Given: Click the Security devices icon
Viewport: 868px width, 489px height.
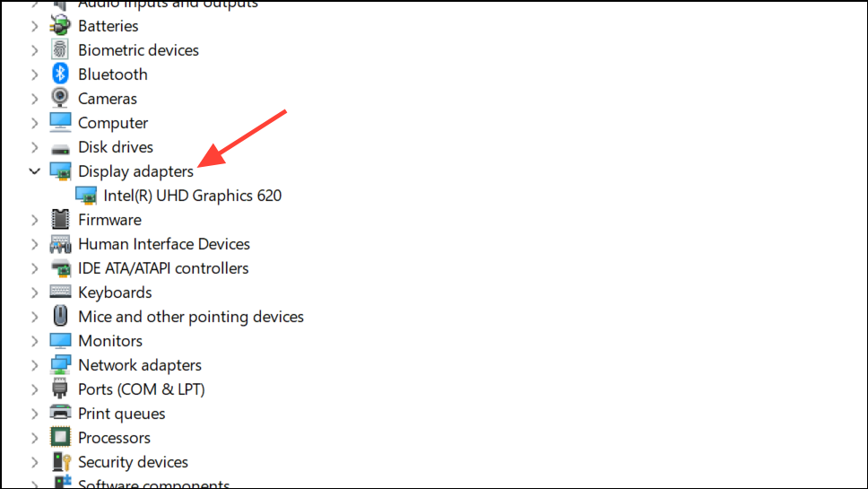Looking at the screenshot, I should [60, 462].
